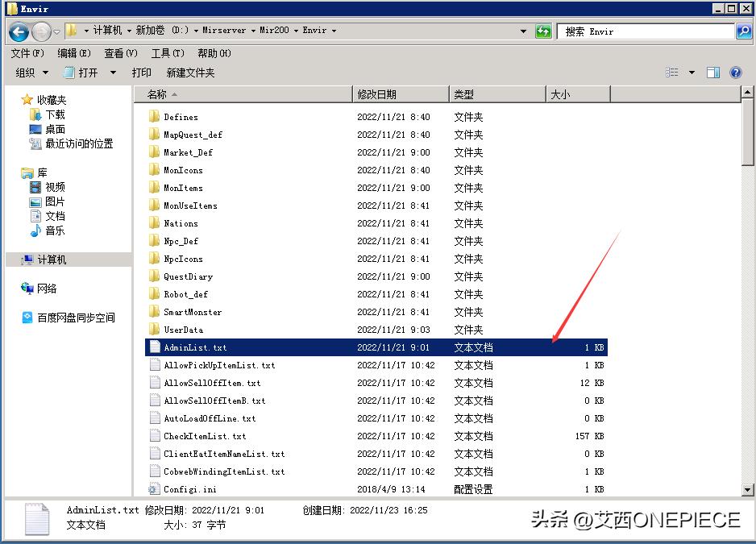Open the recent pages dropdown next to Forward

coord(57,32)
